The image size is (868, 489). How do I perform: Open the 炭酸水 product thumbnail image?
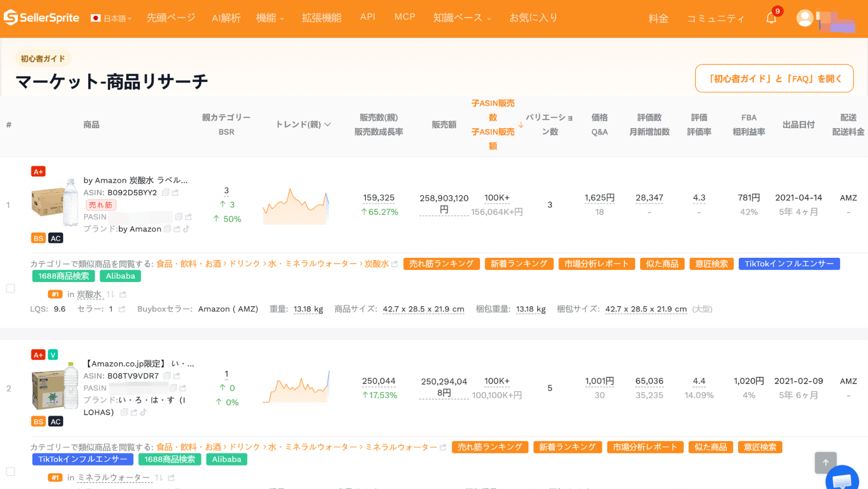tap(55, 203)
